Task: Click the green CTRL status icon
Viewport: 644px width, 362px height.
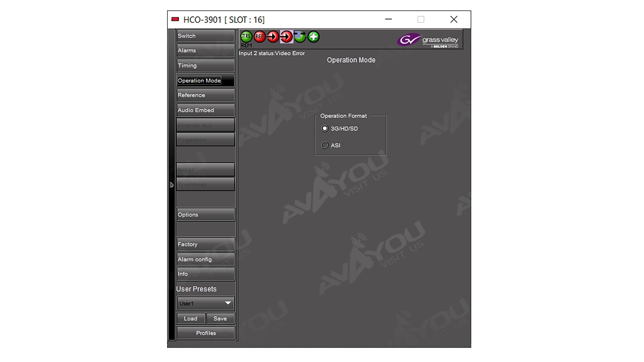Action: 246,36
